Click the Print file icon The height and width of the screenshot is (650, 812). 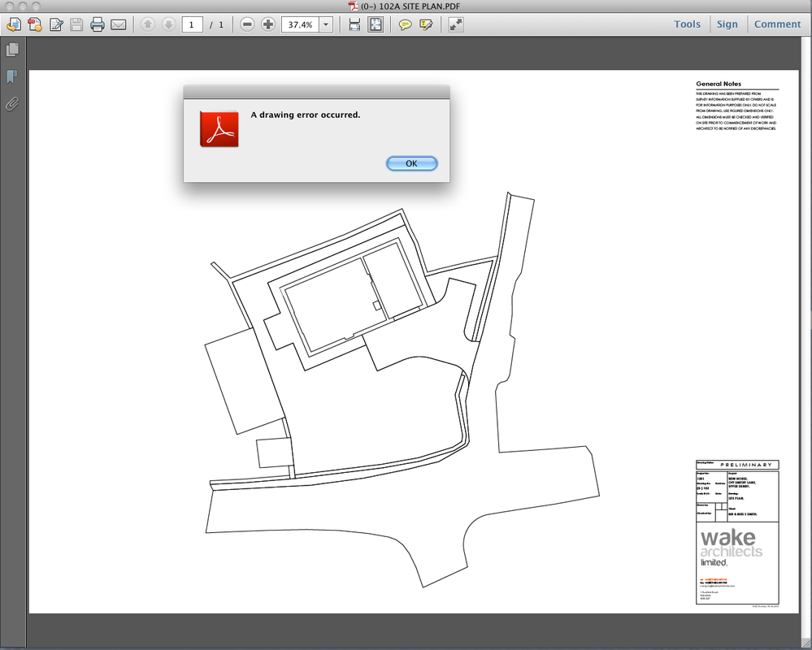click(x=98, y=24)
